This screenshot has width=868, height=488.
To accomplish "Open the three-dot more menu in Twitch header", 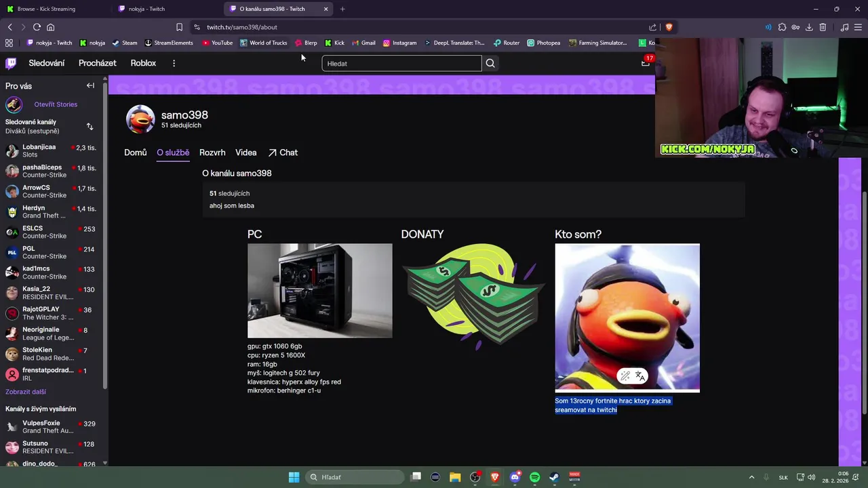I will (x=174, y=63).
